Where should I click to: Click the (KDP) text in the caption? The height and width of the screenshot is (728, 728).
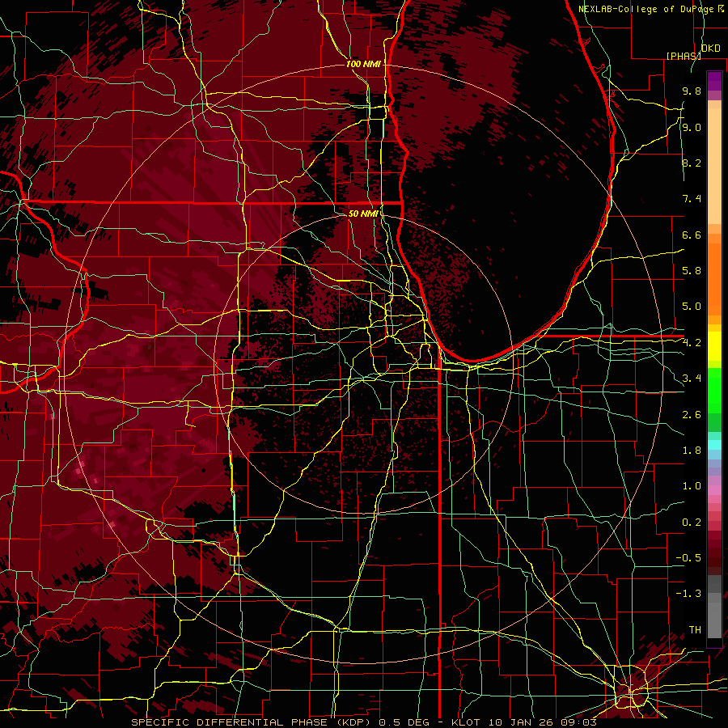(355, 722)
